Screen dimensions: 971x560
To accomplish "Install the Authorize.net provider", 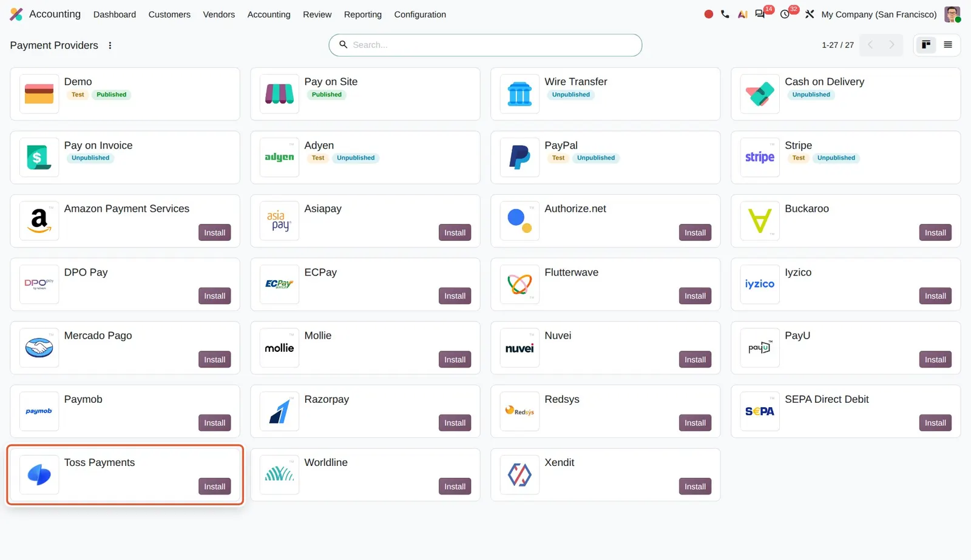I will (695, 232).
